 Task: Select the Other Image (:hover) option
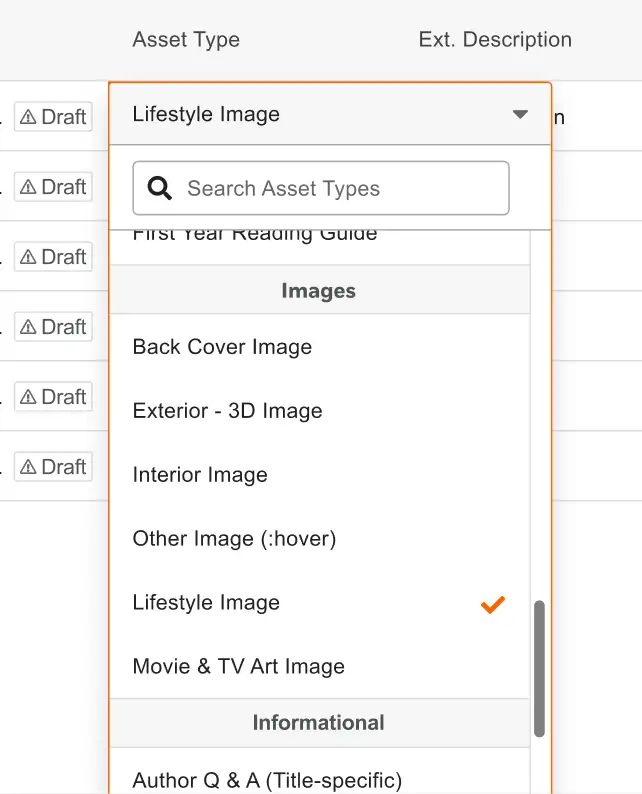pos(234,539)
